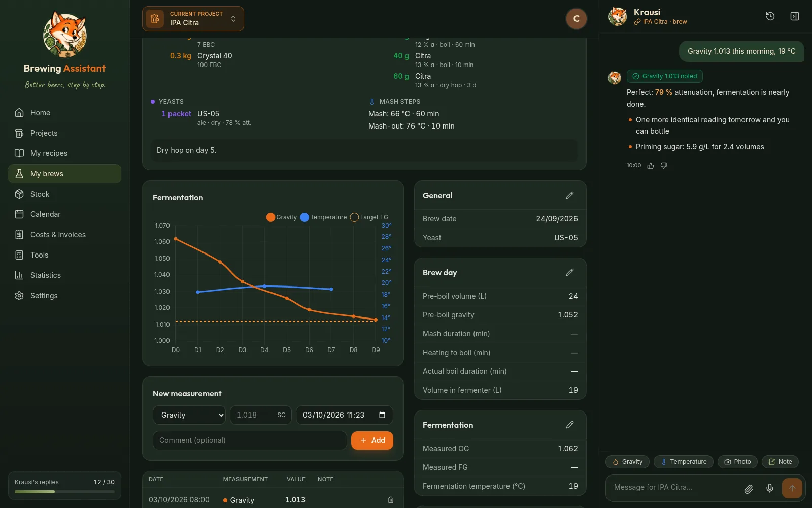This screenshot has height=508, width=812.
Task: Click Note quick action chip
Action: click(780, 462)
